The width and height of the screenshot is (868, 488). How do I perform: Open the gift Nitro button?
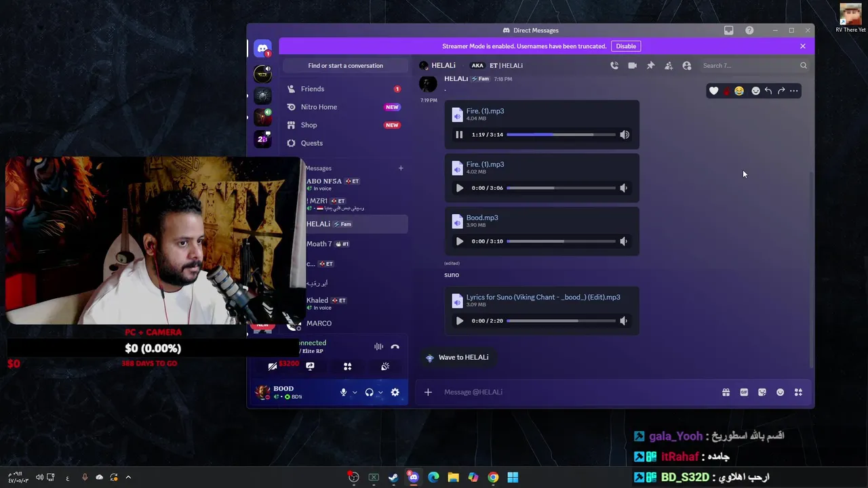[726, 392]
